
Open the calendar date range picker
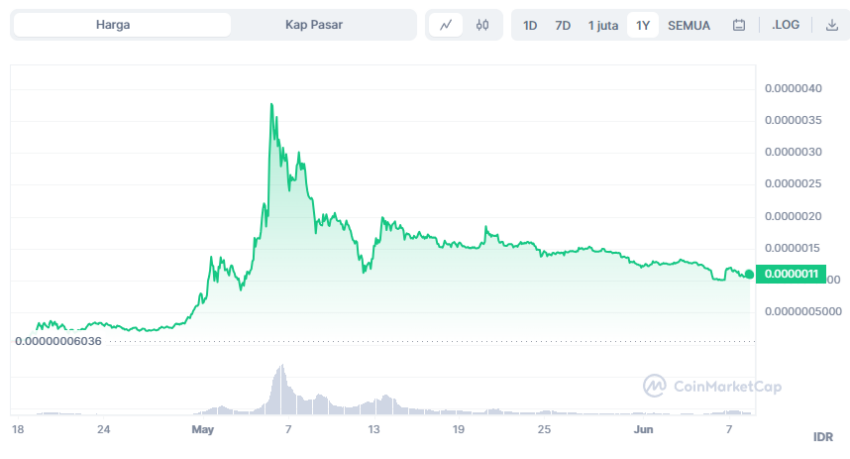pos(738,25)
